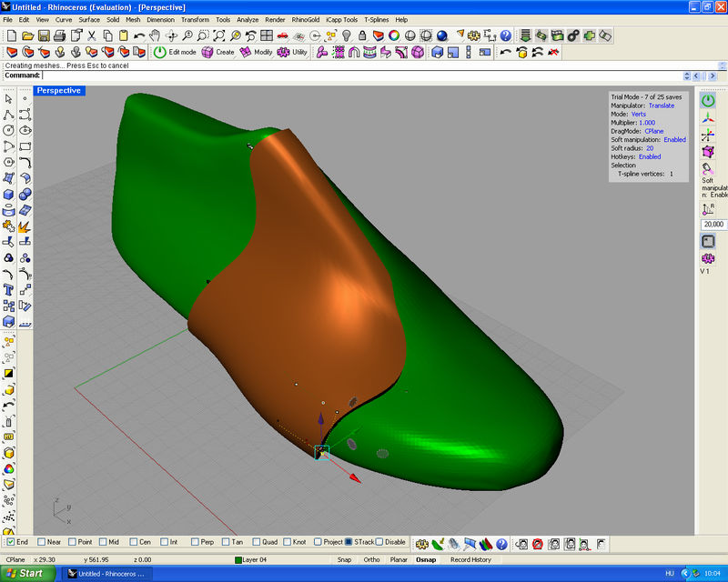
Task: Click the T-Splines Modify button
Action: (257, 52)
